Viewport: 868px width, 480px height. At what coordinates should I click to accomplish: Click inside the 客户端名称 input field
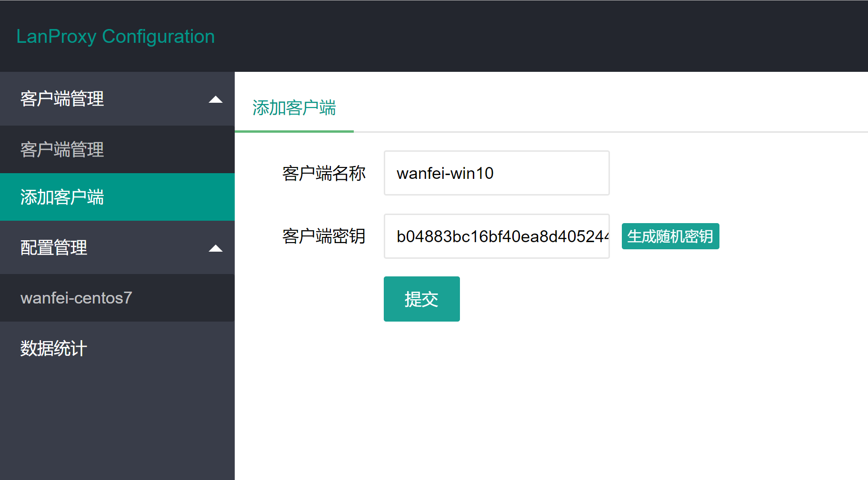tap(496, 173)
